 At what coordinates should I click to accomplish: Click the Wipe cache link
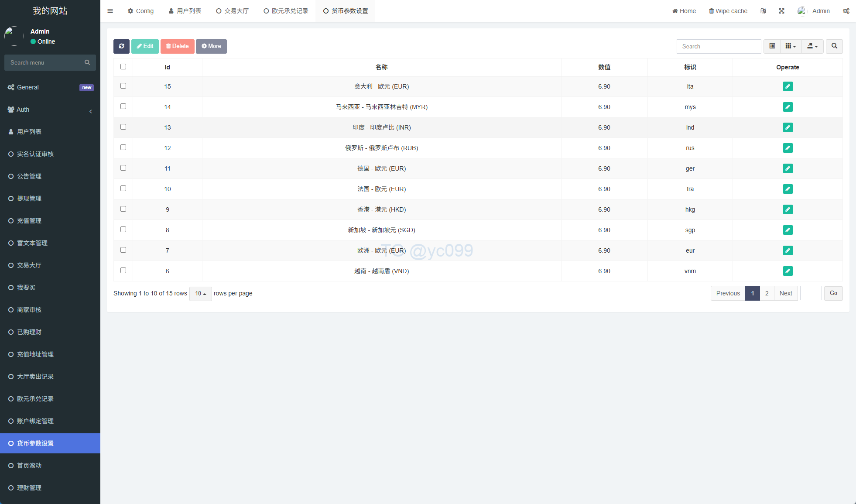tap(728, 11)
